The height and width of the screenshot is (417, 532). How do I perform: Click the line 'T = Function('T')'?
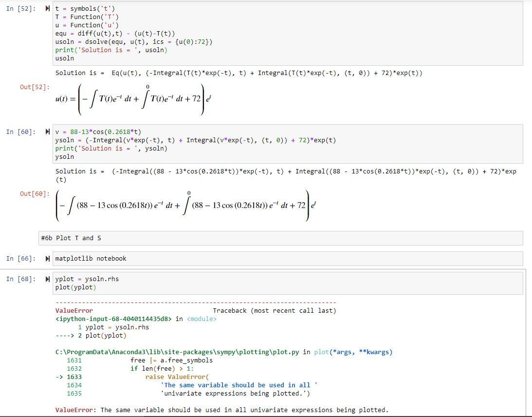click(x=87, y=17)
